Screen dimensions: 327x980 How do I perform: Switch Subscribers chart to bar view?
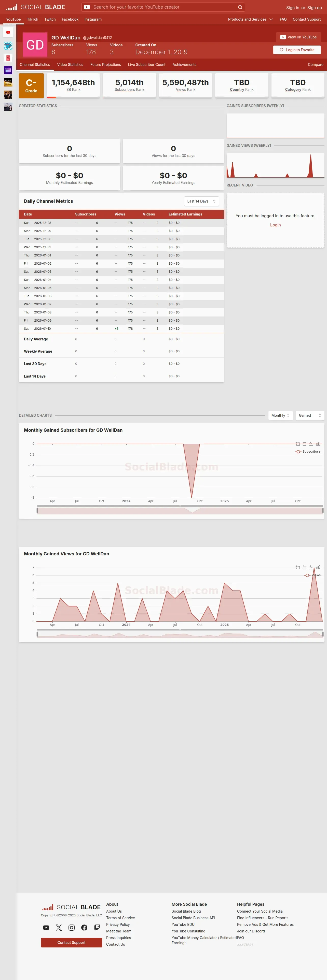(x=318, y=444)
